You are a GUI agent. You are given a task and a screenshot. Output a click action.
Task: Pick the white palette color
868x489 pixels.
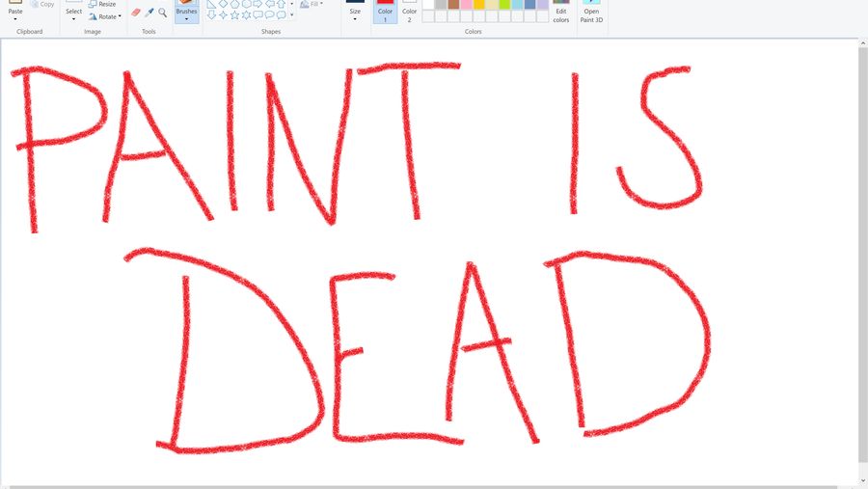point(428,4)
